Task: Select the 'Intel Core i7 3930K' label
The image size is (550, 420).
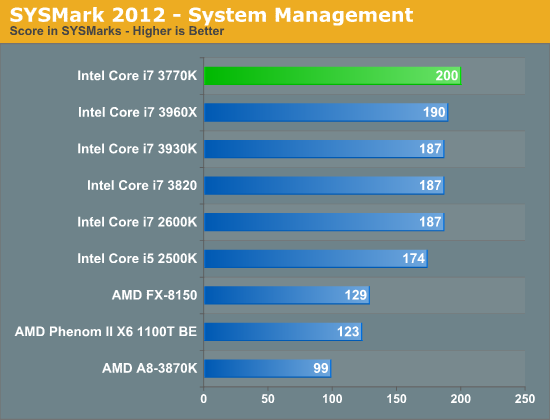Action: (137, 149)
